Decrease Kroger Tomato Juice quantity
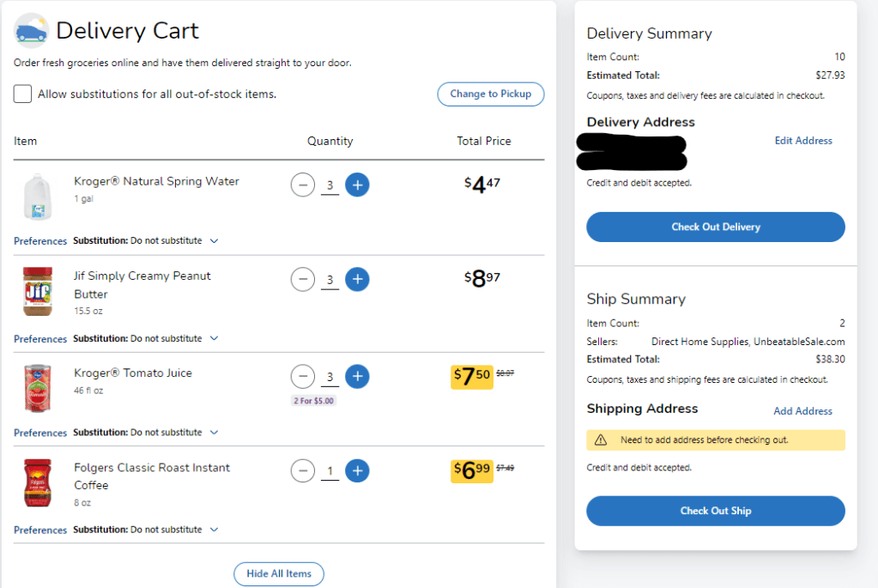Viewport: 878px width, 588px height. pos(302,376)
